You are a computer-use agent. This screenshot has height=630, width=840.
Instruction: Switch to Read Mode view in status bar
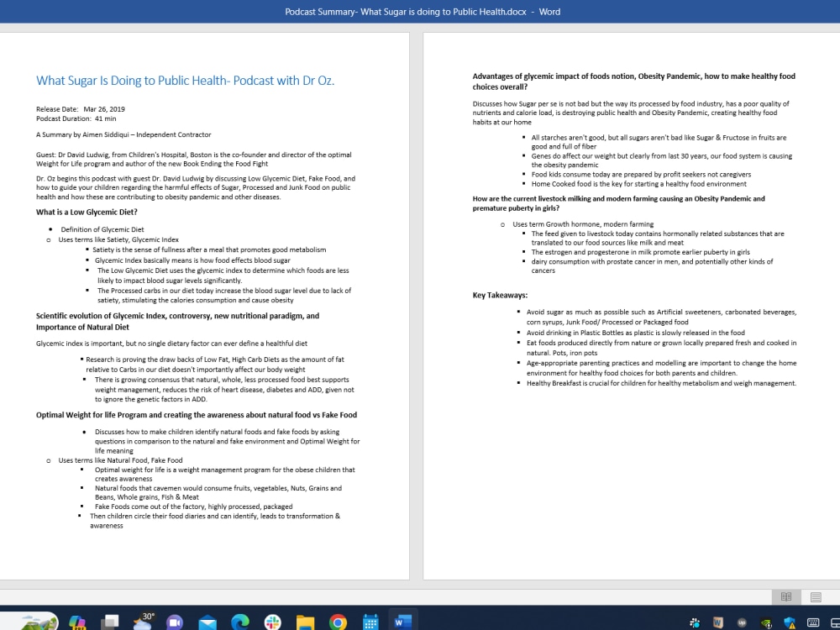(786, 596)
